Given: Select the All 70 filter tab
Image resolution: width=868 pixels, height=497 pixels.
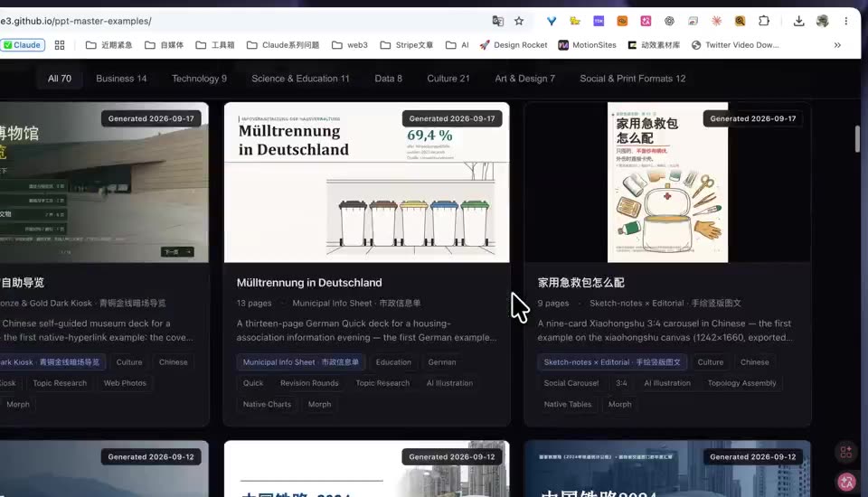Looking at the screenshot, I should click(60, 79).
